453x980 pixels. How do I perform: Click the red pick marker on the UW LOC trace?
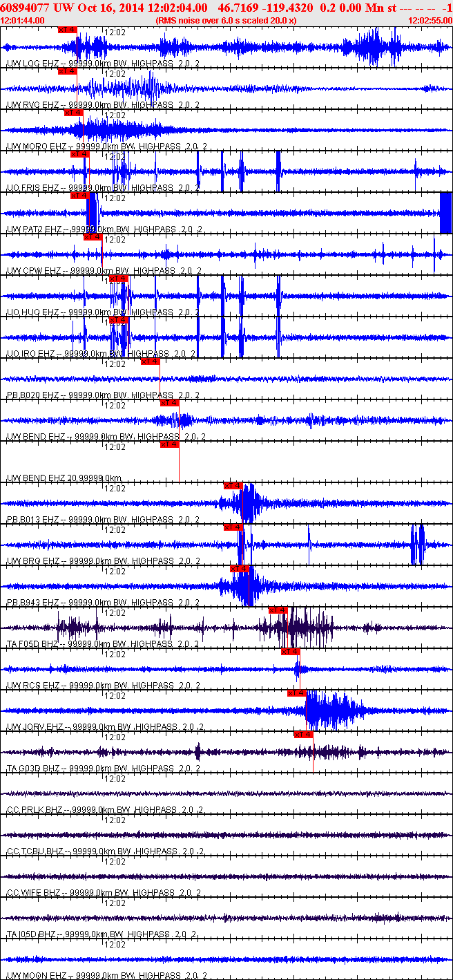68,30
